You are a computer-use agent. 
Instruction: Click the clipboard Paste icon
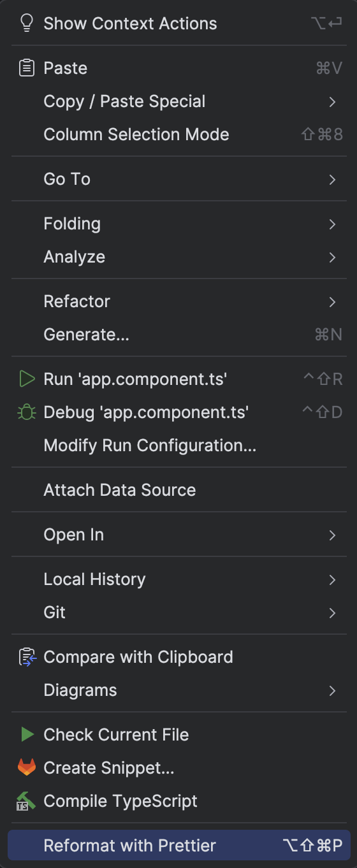tap(26, 68)
